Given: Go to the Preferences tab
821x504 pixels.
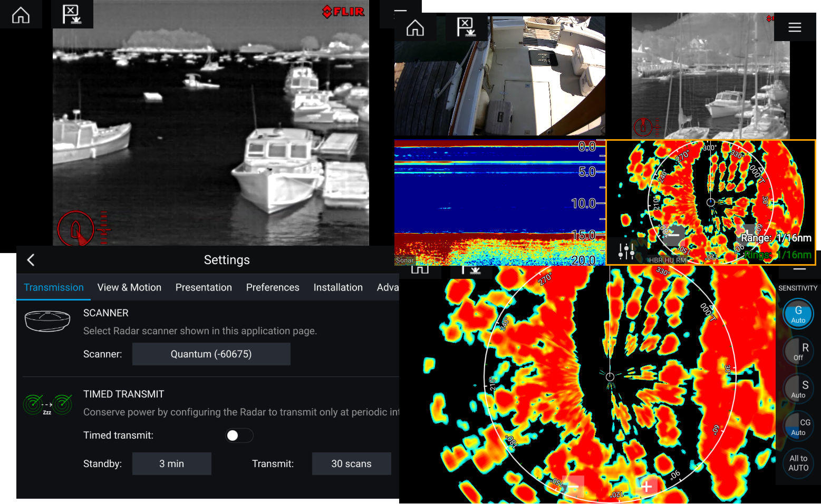Looking at the screenshot, I should point(273,287).
